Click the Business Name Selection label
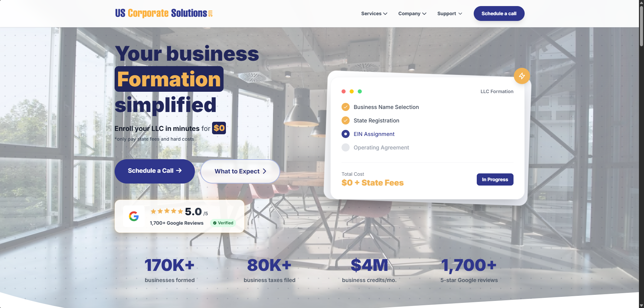Screen dimensions: 644x308 pos(386,107)
